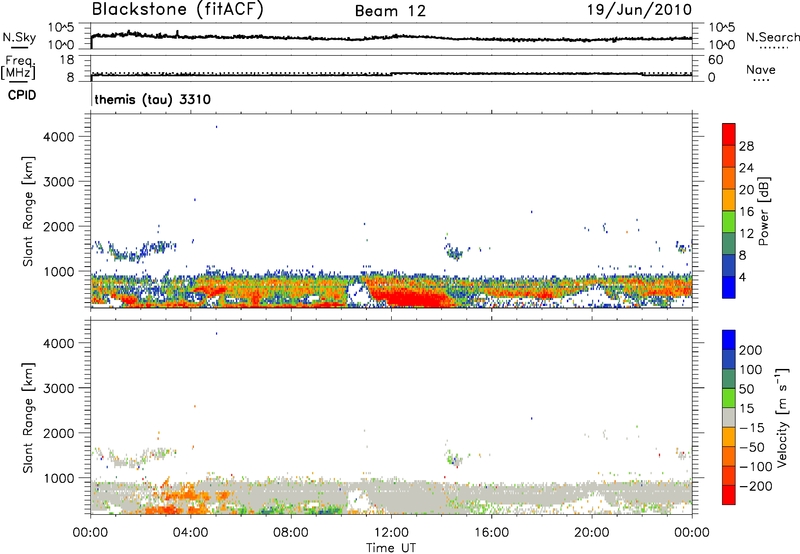Click the 'Freq. [MHz]' axis label
Image resolution: width=800 pixels, height=554 pixels.
pyautogui.click(x=19, y=68)
